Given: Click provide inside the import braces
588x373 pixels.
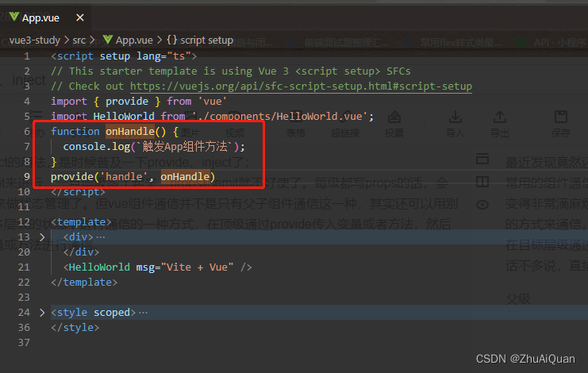Looking at the screenshot, I should 127,102.
